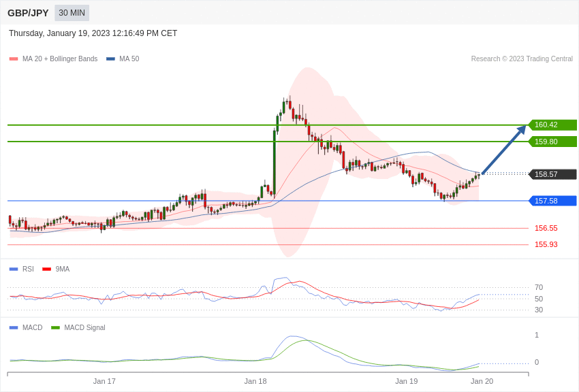
Task: Click the green MACD Signal legend swatch
Action: pyautogui.click(x=55, y=327)
